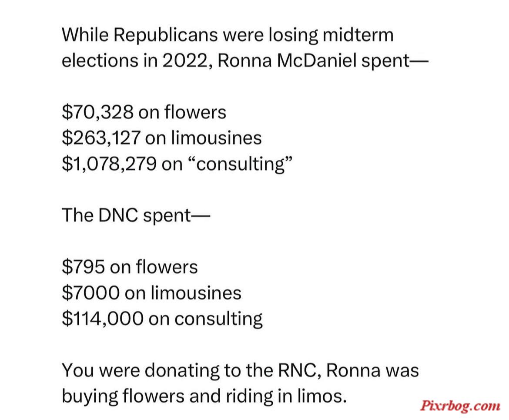This screenshot has height=420, width=509.
Task: Click the line "$263,127 on limousines"
Action: pos(162,138)
